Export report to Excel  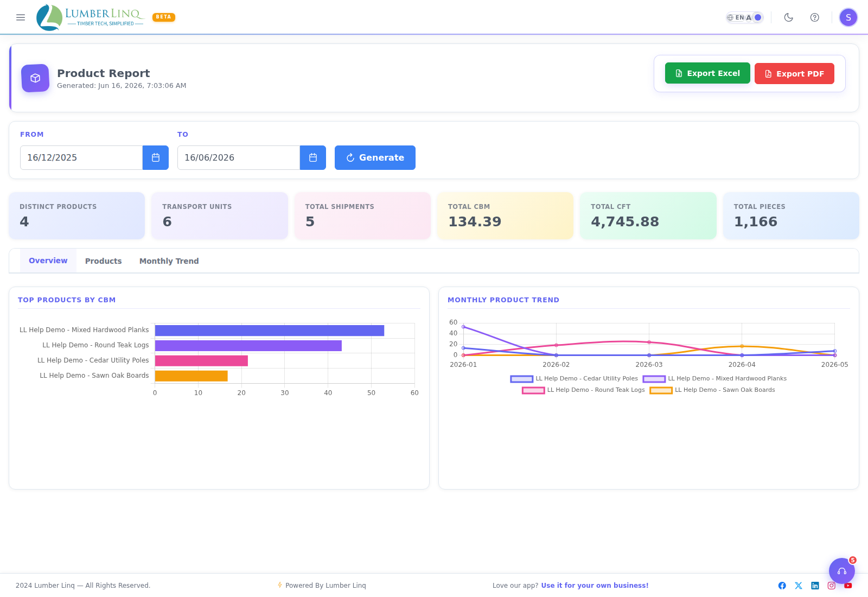point(707,73)
